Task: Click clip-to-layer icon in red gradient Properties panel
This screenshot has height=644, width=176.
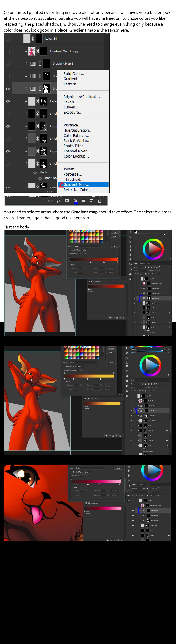Action: [110, 318]
